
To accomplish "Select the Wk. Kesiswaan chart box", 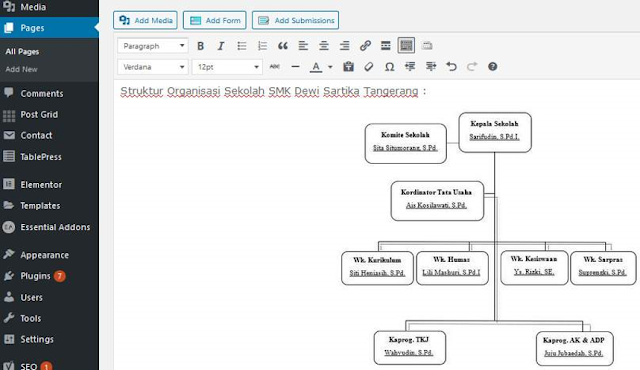I will [534, 268].
